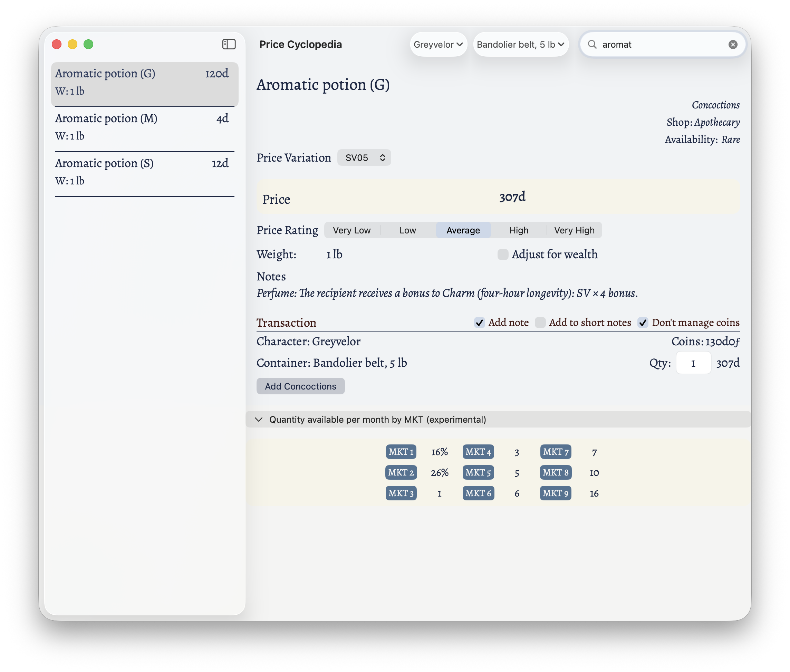
Task: Click the MKT 9 badge
Action: (555, 493)
